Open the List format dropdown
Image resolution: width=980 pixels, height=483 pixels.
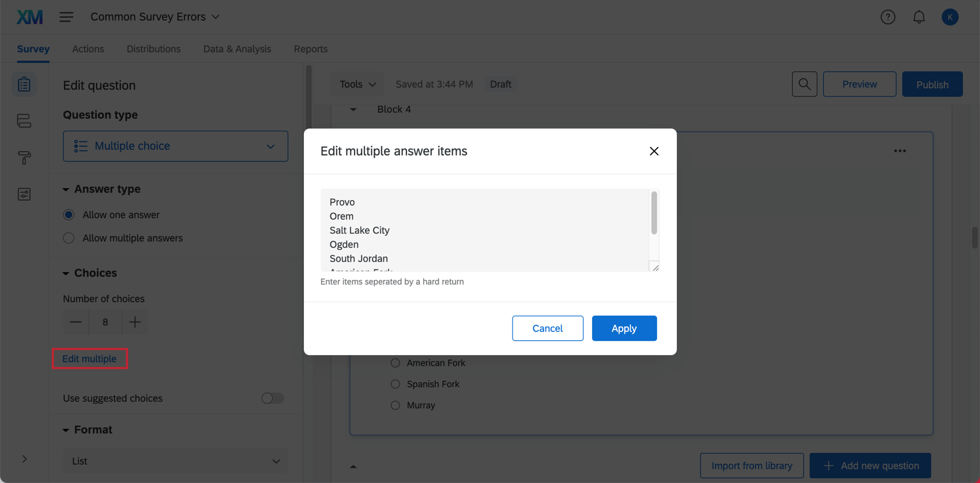175,461
